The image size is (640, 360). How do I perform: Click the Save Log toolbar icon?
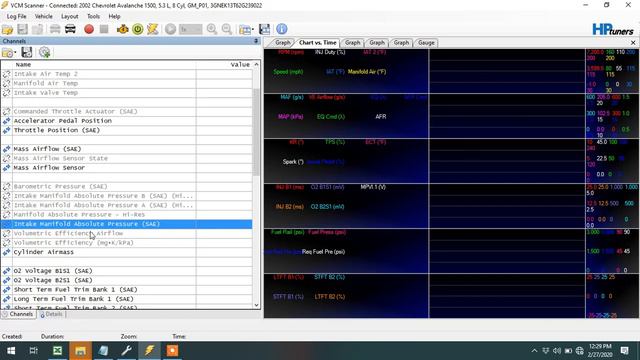22,29
